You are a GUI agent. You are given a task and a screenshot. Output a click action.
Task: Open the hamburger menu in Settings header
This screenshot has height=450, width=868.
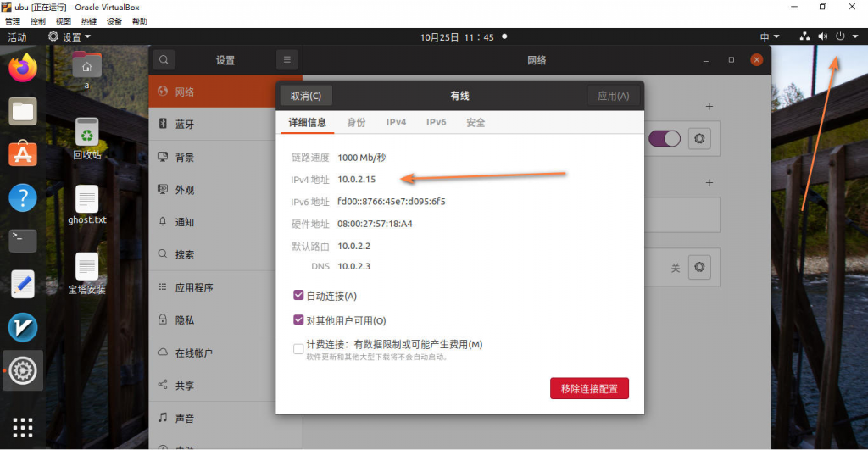coord(287,60)
